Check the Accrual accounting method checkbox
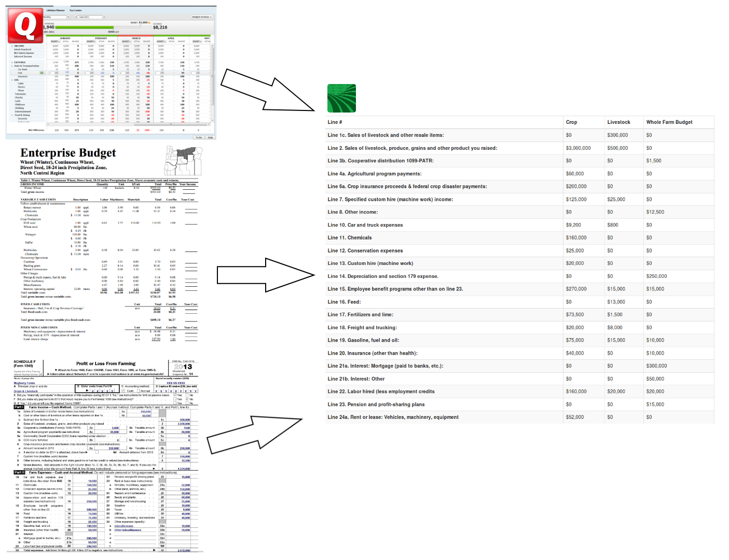The height and width of the screenshot is (560, 729). tap(139, 391)
